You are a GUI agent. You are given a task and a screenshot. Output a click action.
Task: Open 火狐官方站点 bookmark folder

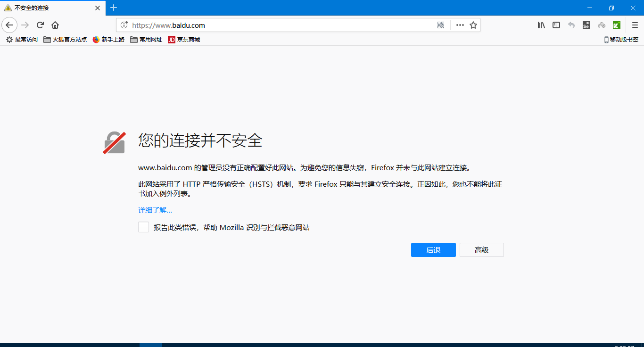coord(65,40)
